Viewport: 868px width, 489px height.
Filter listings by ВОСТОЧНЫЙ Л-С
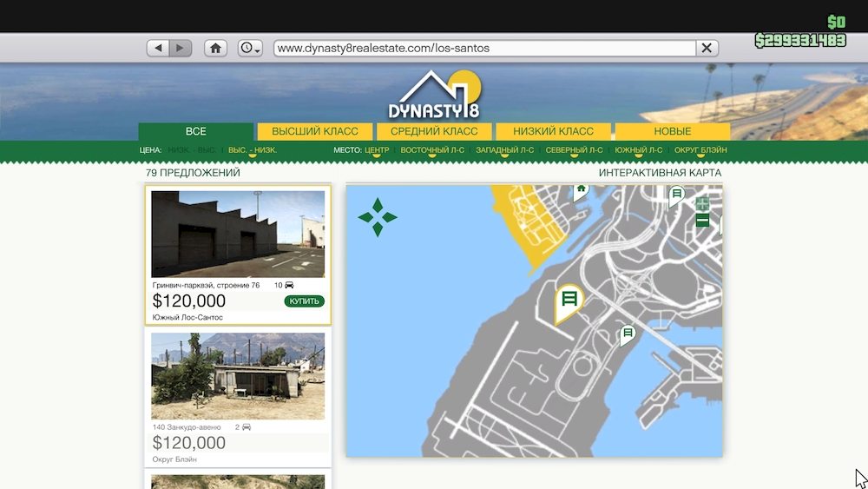432,150
